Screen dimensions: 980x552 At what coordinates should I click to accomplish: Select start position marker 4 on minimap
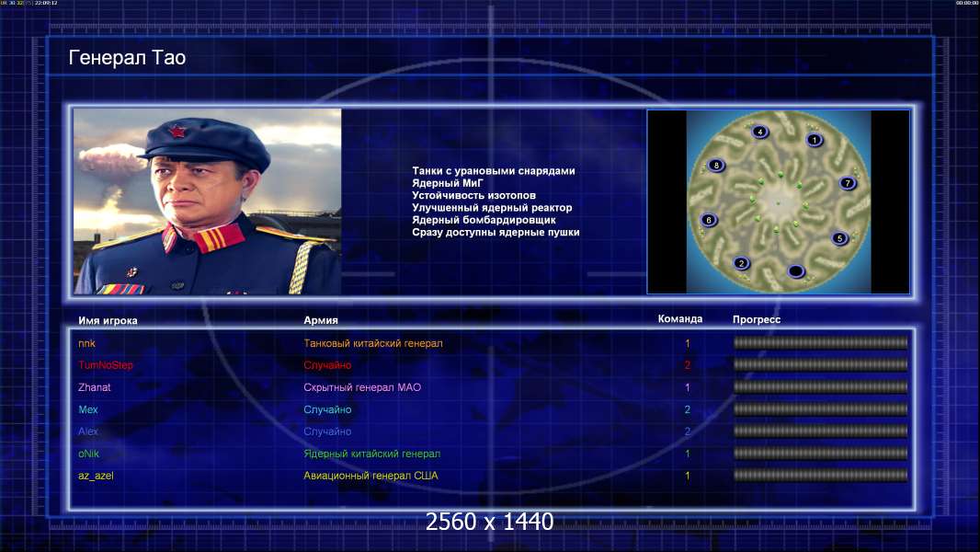pos(759,132)
